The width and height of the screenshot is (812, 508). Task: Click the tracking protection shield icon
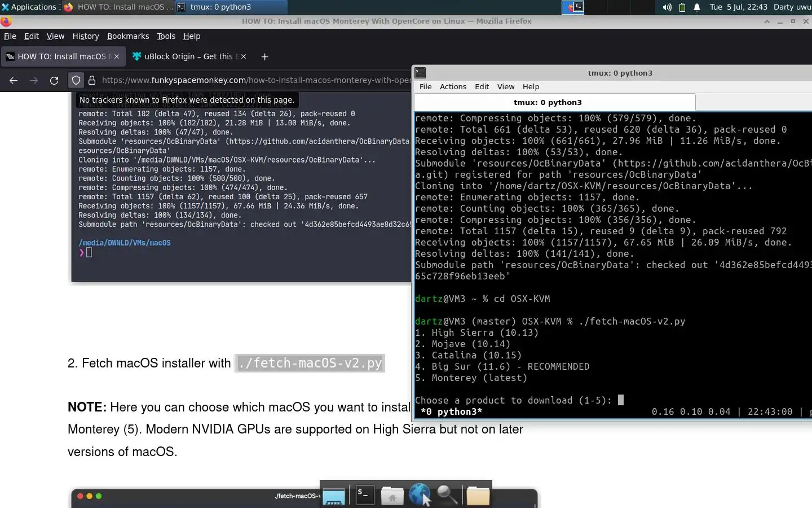76,80
